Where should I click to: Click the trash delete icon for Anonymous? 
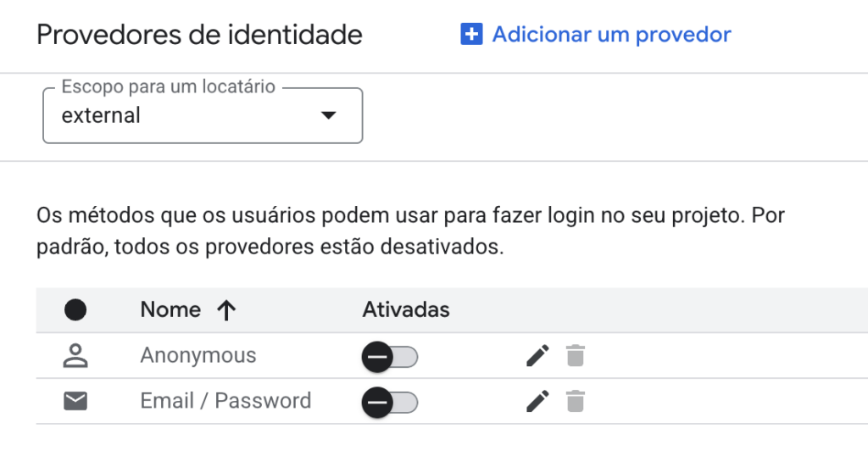(x=576, y=356)
